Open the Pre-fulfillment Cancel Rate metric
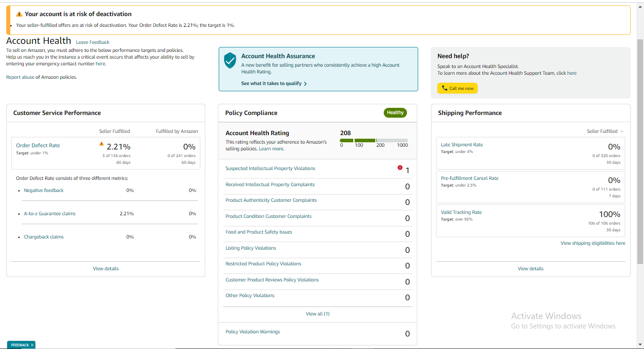The width and height of the screenshot is (644, 349). click(x=470, y=178)
